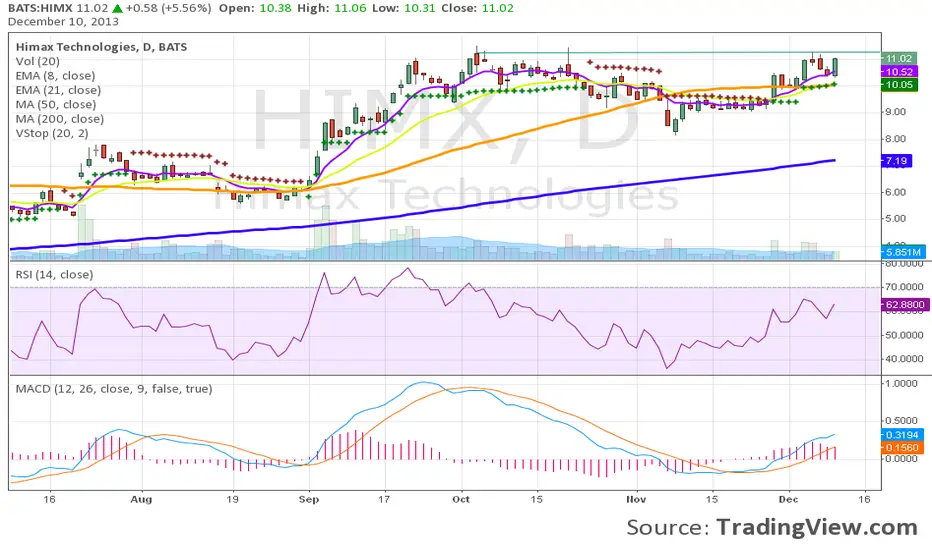Click the Nov date on the time axis
Viewport: 932px width, 550px height.
click(635, 499)
